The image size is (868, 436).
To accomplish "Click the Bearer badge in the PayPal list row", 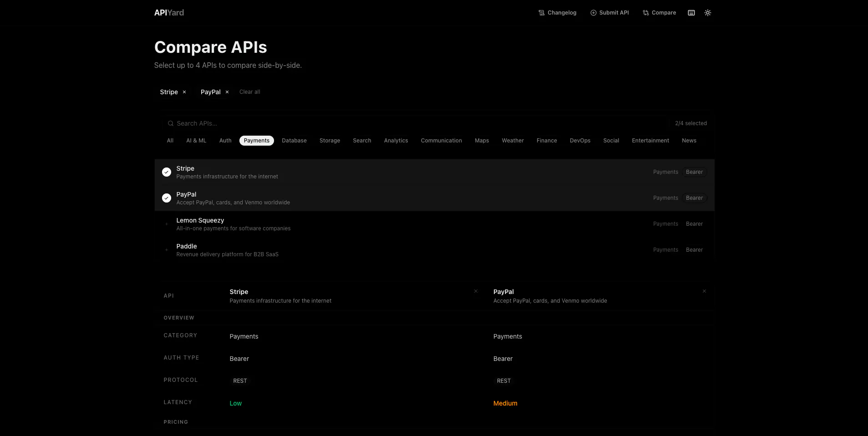I will (x=694, y=198).
